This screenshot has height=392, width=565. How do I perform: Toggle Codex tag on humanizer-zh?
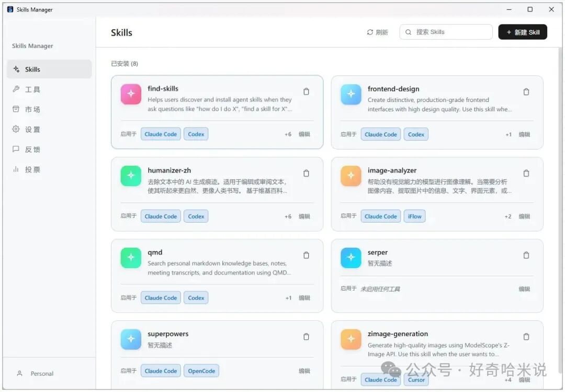click(196, 216)
